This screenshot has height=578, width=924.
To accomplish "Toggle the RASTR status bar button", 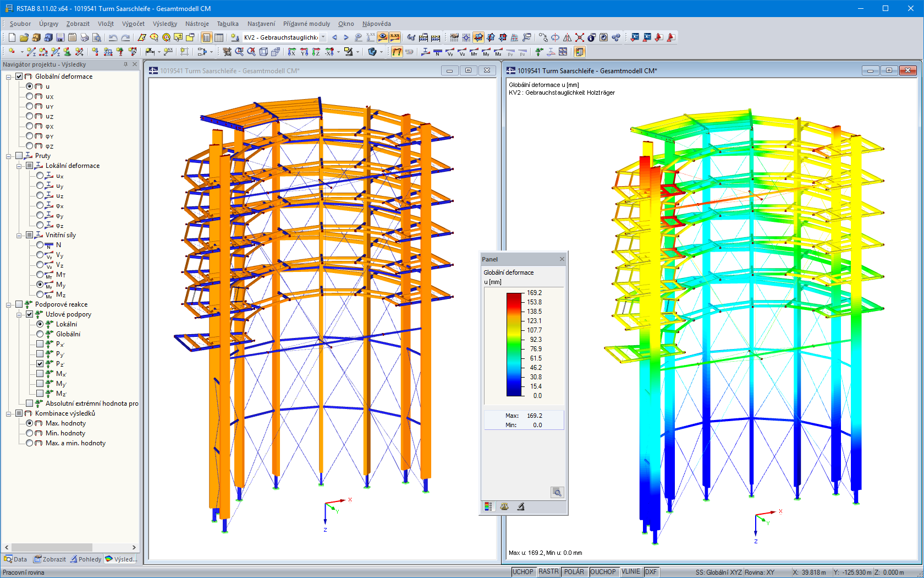I will point(548,572).
